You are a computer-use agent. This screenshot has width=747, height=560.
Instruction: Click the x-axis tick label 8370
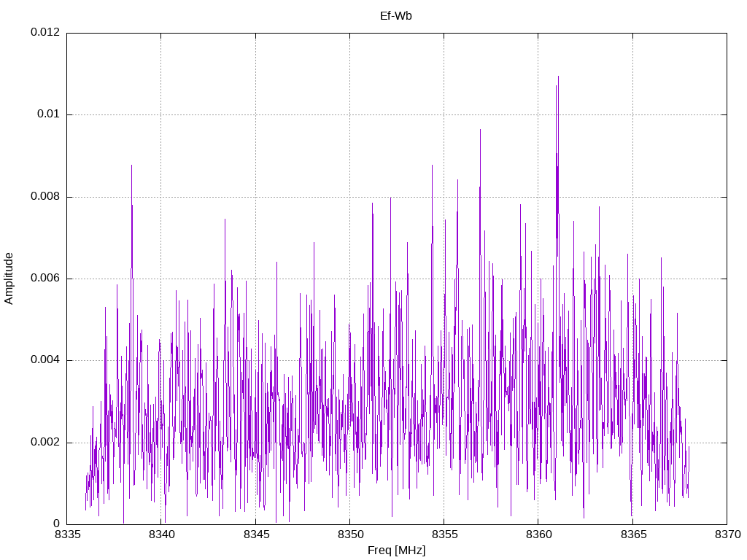727,534
